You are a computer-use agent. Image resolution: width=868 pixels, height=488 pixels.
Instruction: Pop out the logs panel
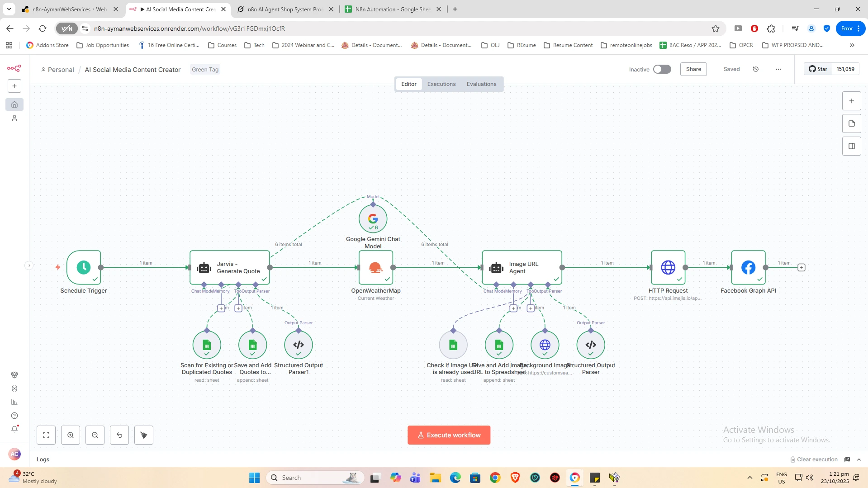pyautogui.click(x=847, y=460)
